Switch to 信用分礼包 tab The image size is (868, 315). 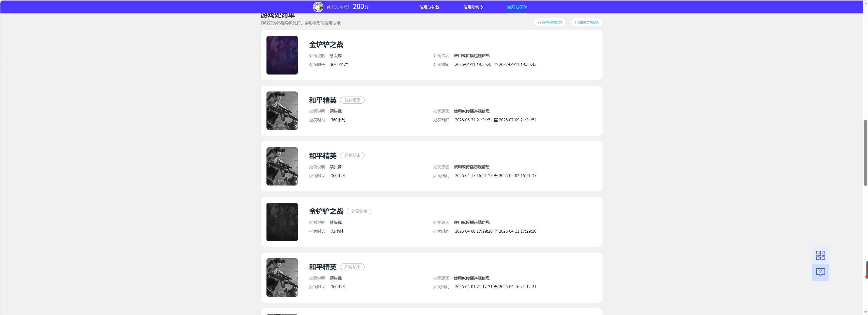(429, 7)
